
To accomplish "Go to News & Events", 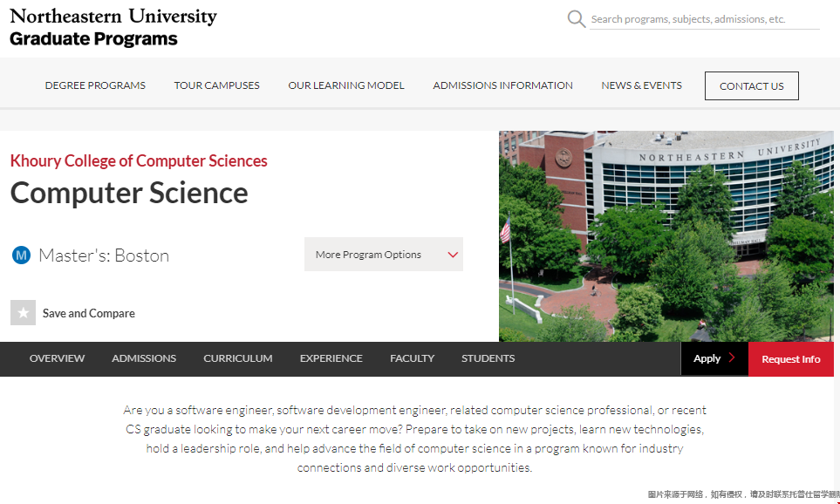I will pyautogui.click(x=641, y=85).
